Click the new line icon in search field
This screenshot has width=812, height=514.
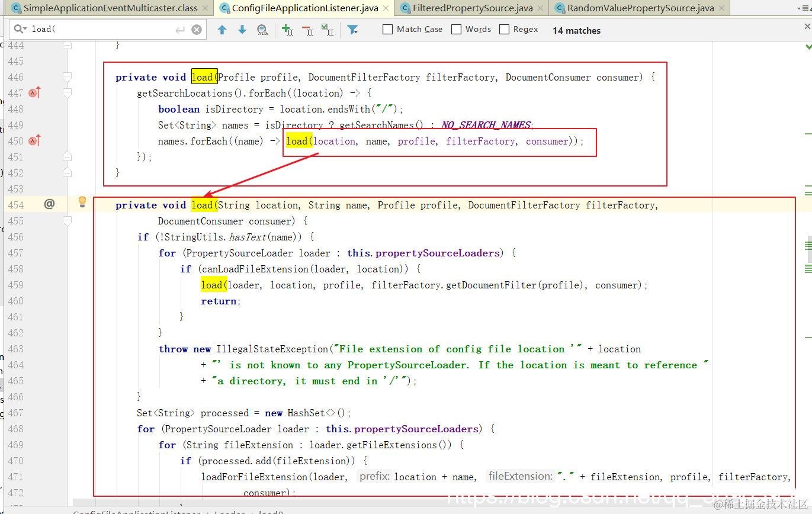tap(180, 30)
